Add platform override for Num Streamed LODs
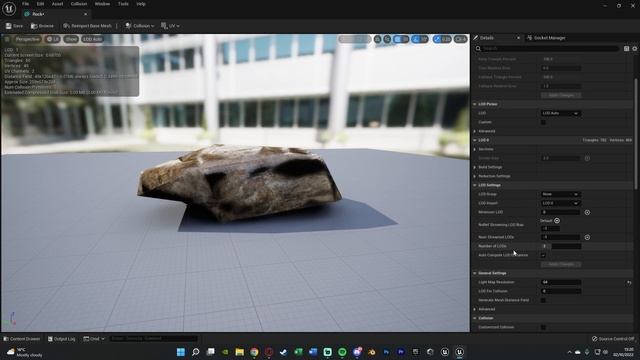The height and width of the screenshot is (360, 640). point(587,237)
